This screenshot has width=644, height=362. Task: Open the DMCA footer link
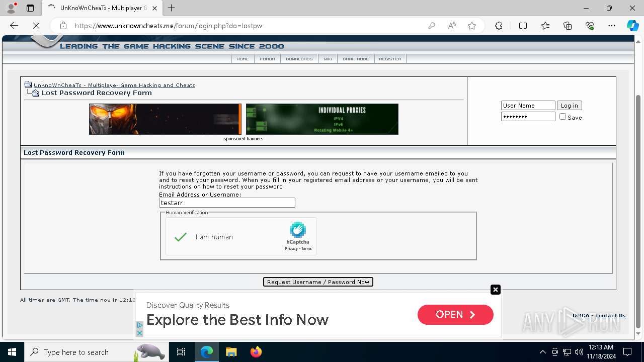581,316
